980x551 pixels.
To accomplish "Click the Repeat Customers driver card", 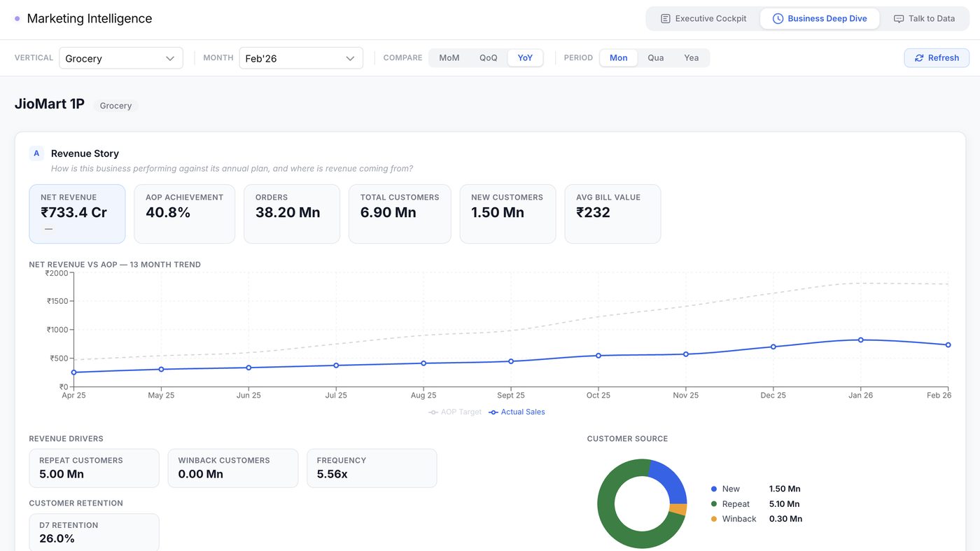I will (x=94, y=468).
